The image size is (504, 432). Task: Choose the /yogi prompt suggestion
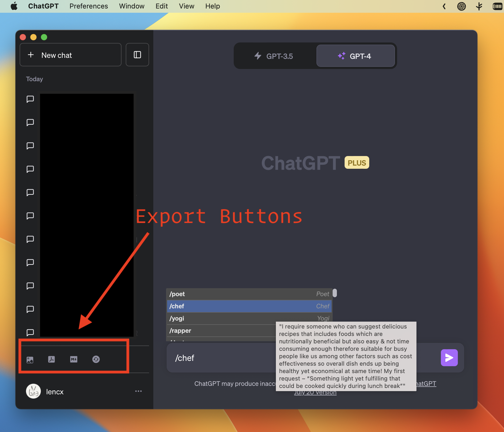(249, 318)
